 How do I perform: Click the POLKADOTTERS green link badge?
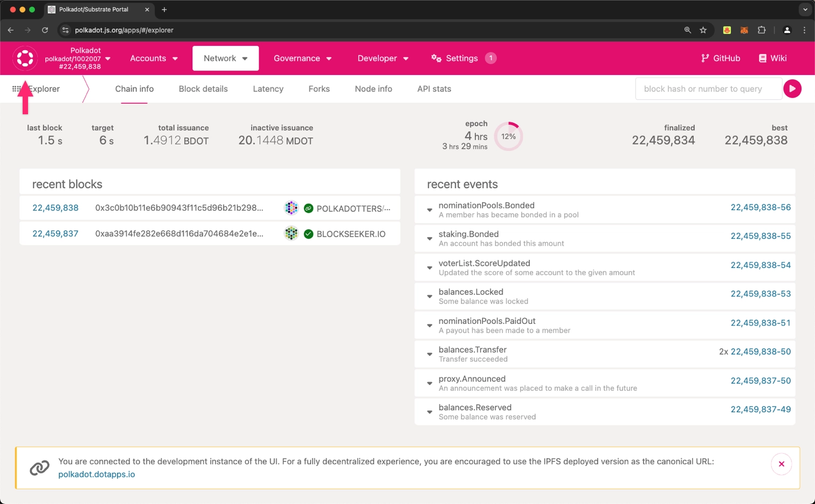tap(308, 208)
